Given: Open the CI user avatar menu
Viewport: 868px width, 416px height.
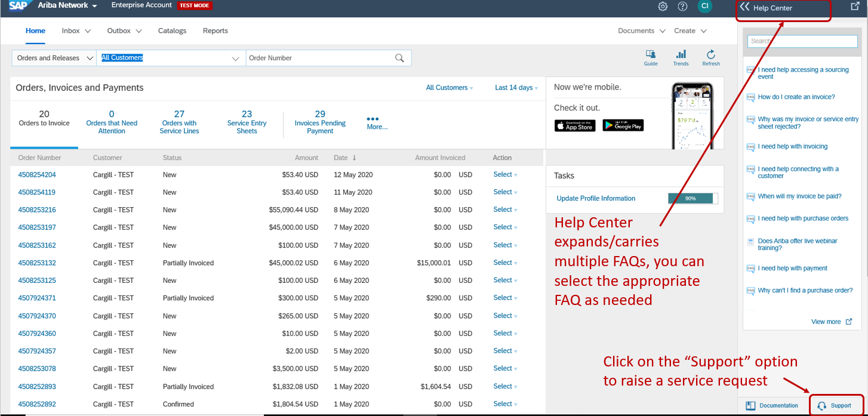Looking at the screenshot, I should click(x=705, y=6).
